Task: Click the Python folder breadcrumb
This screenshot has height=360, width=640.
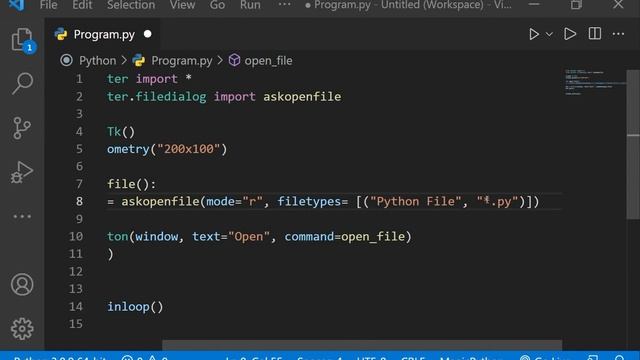Action: click(x=98, y=61)
